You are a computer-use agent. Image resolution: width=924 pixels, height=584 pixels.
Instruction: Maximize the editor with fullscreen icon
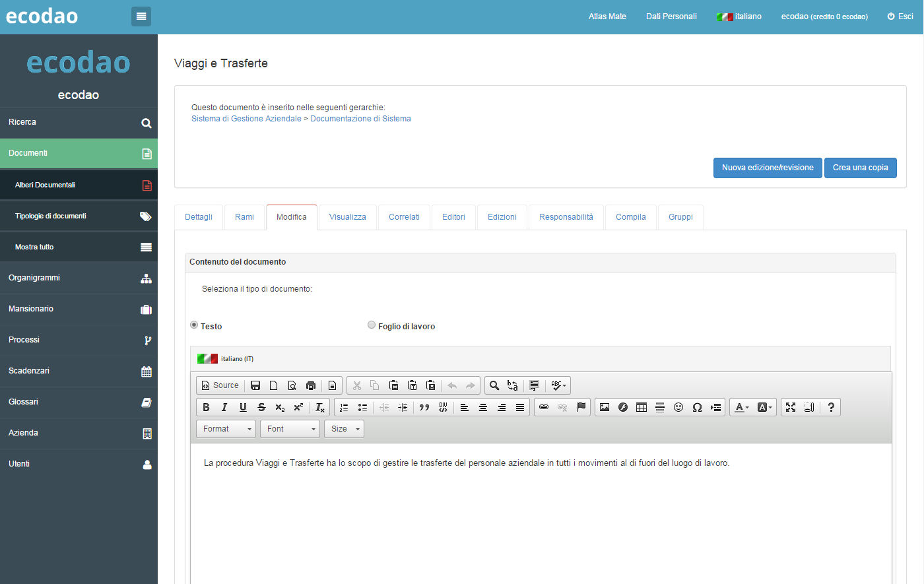pos(790,407)
